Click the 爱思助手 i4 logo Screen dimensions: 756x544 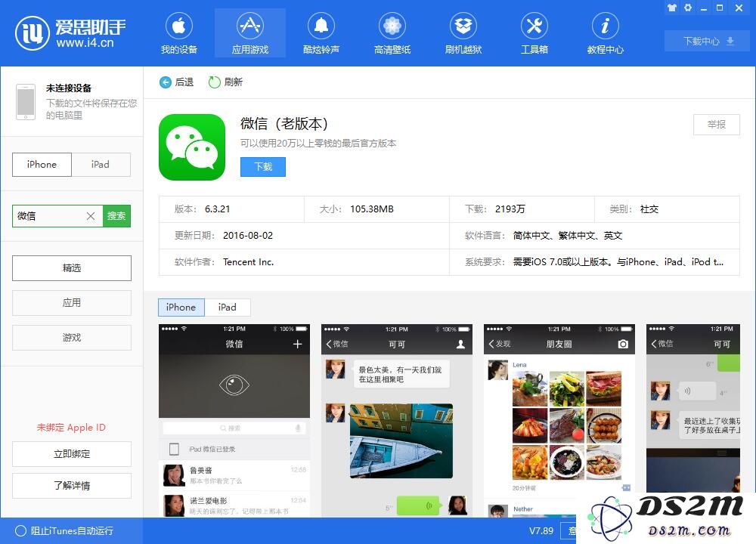pos(70,33)
